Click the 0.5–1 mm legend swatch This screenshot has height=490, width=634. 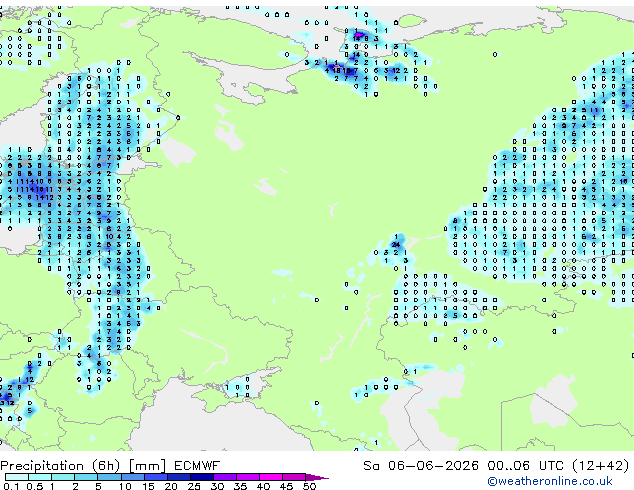point(40,477)
